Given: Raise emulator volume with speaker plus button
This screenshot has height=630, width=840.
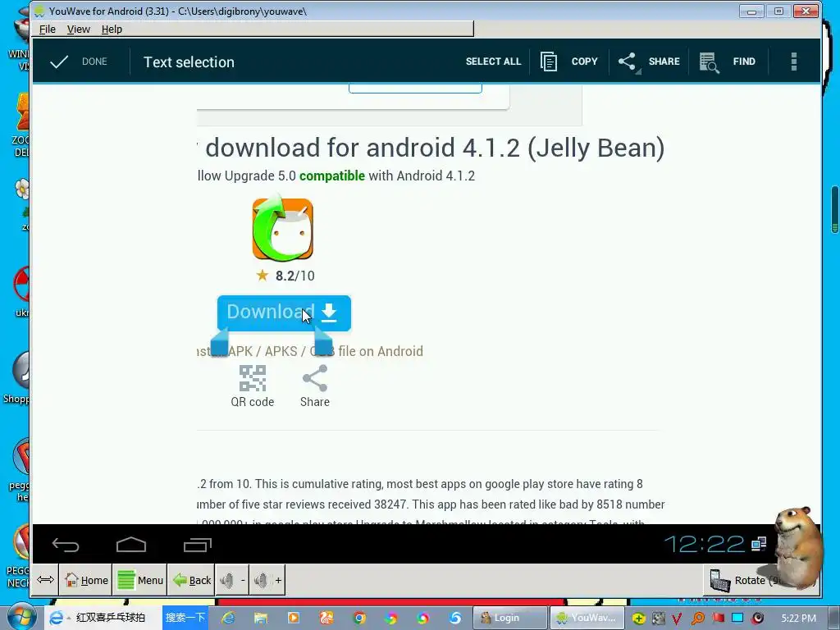Looking at the screenshot, I should [x=267, y=580].
